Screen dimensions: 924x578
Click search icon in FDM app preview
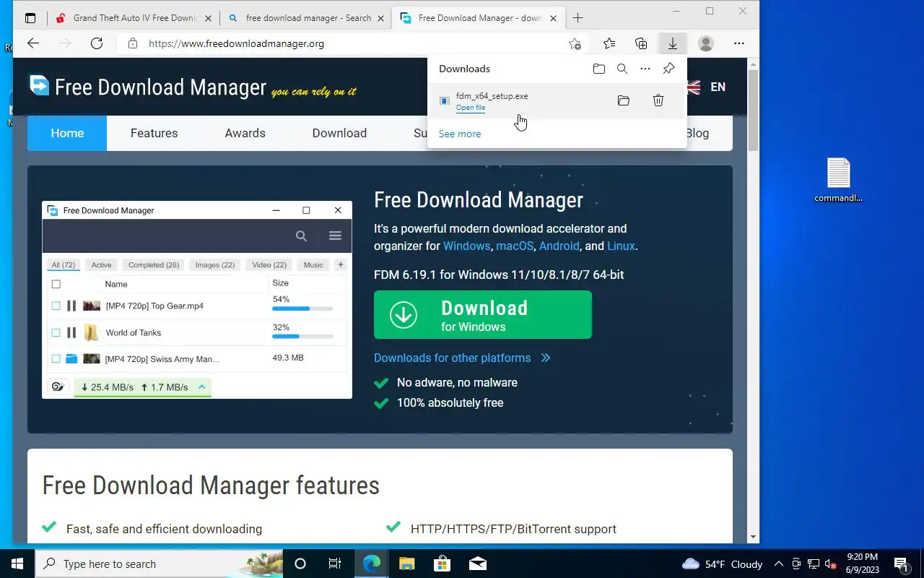301,236
